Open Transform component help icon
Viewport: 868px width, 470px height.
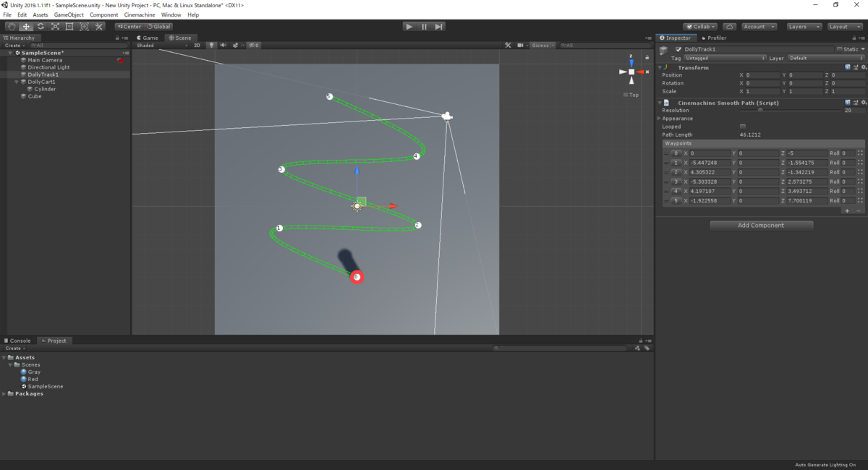[x=847, y=67]
